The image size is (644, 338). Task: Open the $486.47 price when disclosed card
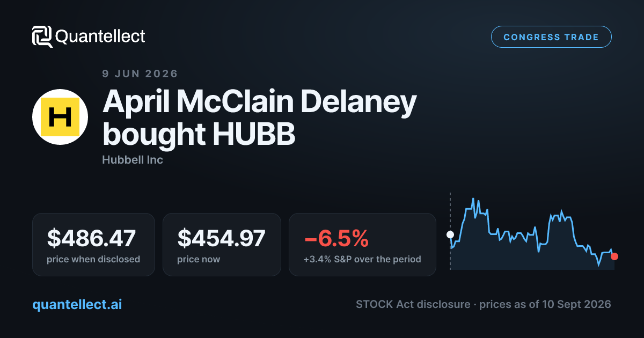pos(93,245)
